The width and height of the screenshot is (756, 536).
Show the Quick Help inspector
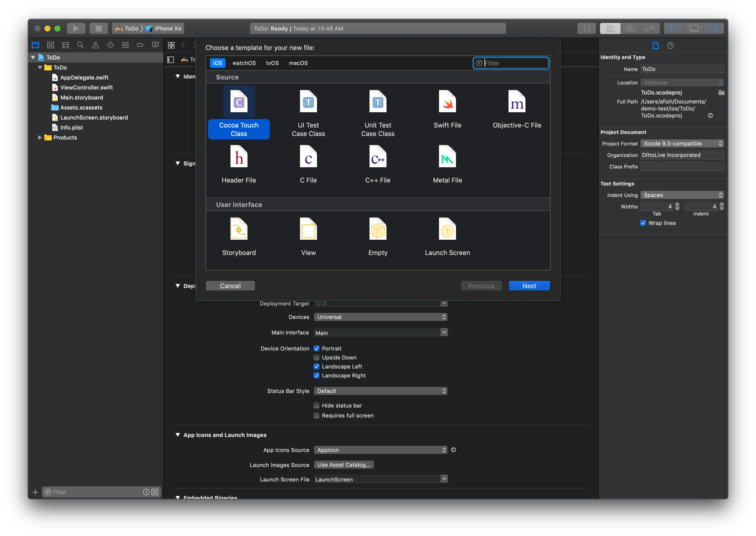(x=670, y=45)
